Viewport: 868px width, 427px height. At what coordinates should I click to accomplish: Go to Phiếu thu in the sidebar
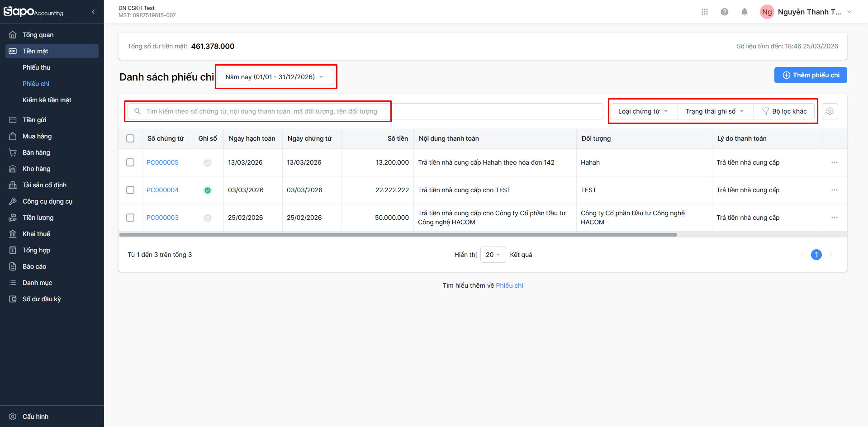coord(37,67)
